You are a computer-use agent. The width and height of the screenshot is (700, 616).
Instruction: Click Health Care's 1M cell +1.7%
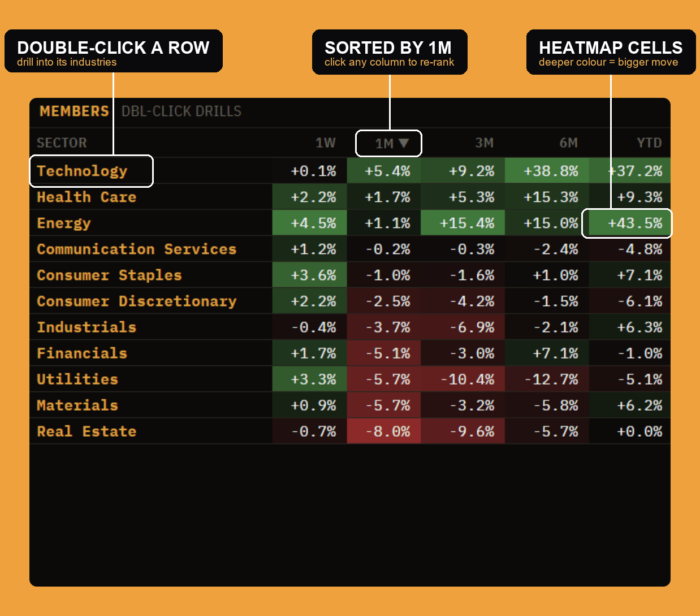pyautogui.click(x=384, y=197)
